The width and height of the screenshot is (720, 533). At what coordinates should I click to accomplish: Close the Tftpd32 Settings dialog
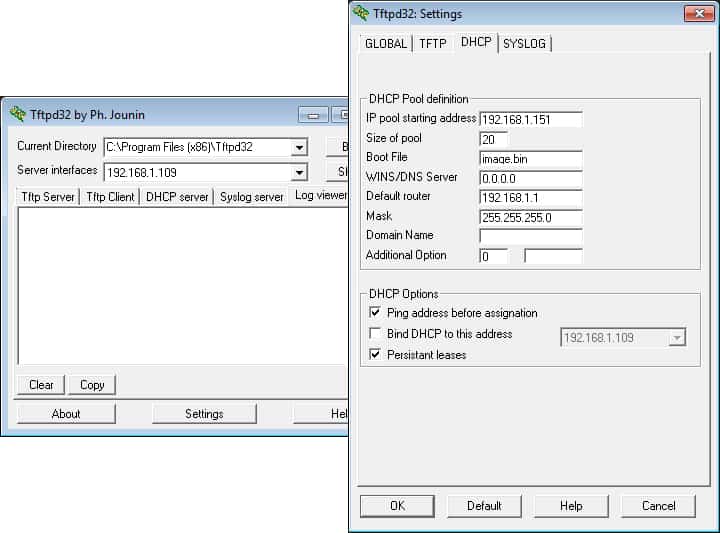pyautogui.click(x=697, y=13)
